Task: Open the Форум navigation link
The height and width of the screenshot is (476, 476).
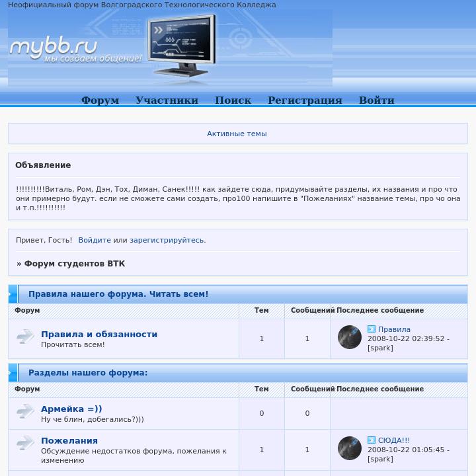Action: pos(100,100)
